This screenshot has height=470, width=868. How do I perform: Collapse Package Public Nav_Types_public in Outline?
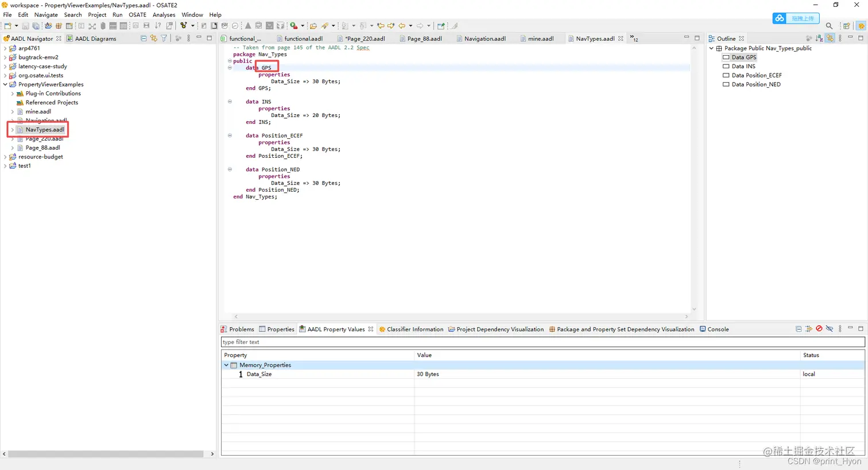[712, 48]
